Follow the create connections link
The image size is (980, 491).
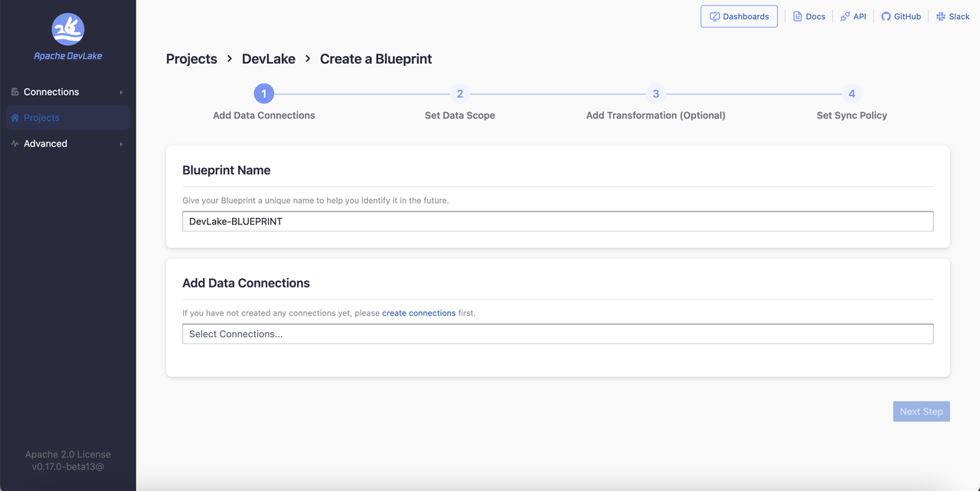pos(419,313)
